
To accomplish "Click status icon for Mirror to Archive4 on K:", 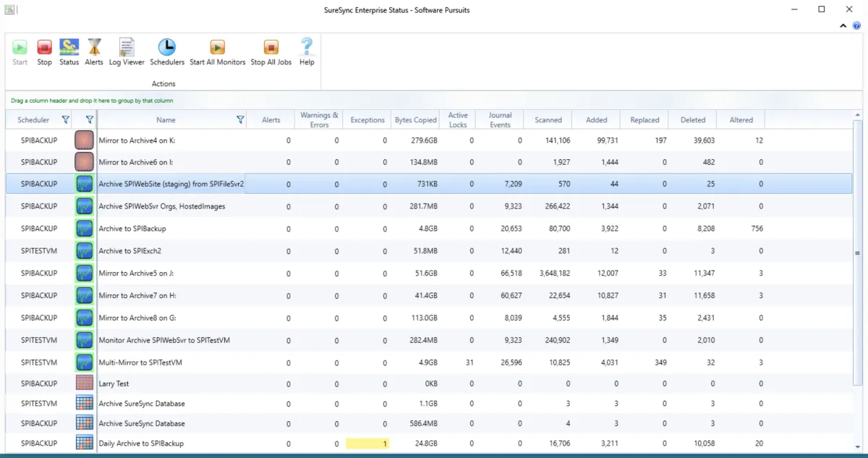I will coord(85,140).
